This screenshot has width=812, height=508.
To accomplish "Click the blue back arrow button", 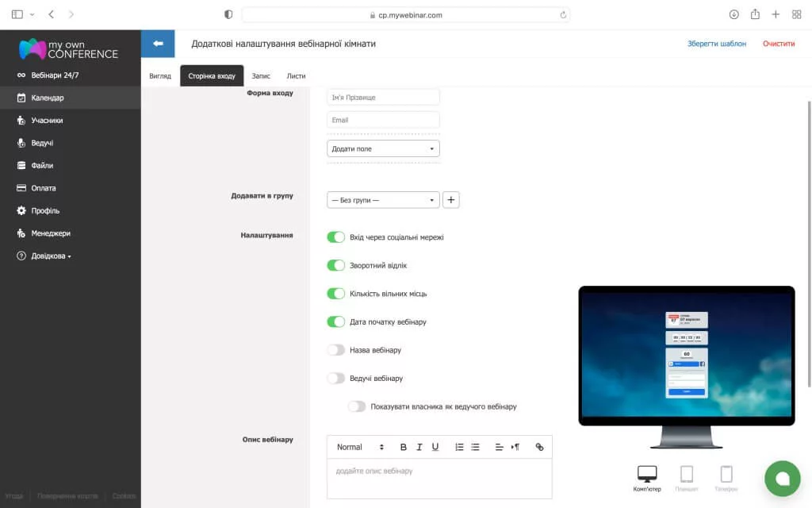I will [158, 44].
